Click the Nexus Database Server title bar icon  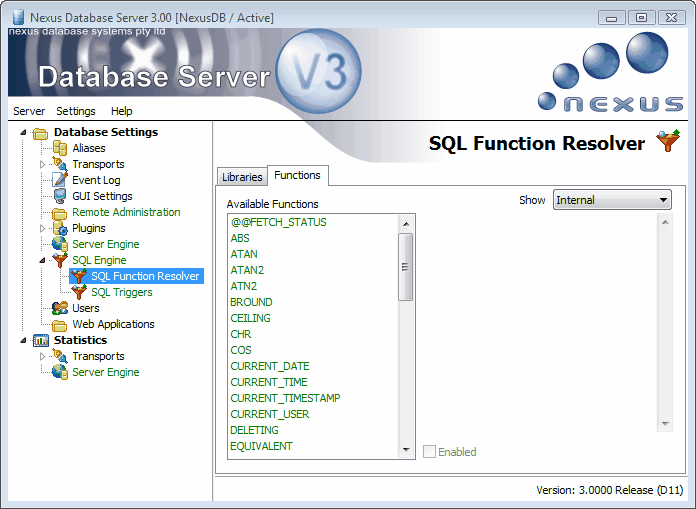click(x=18, y=18)
